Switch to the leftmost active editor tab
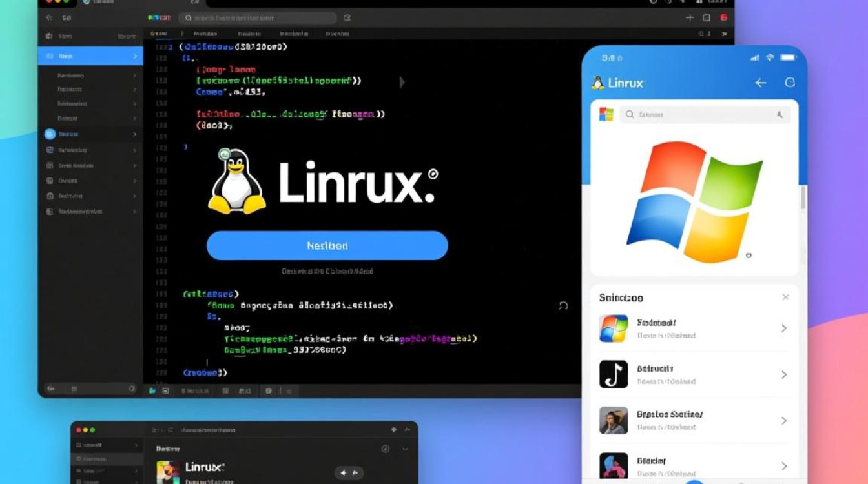 pos(158,33)
